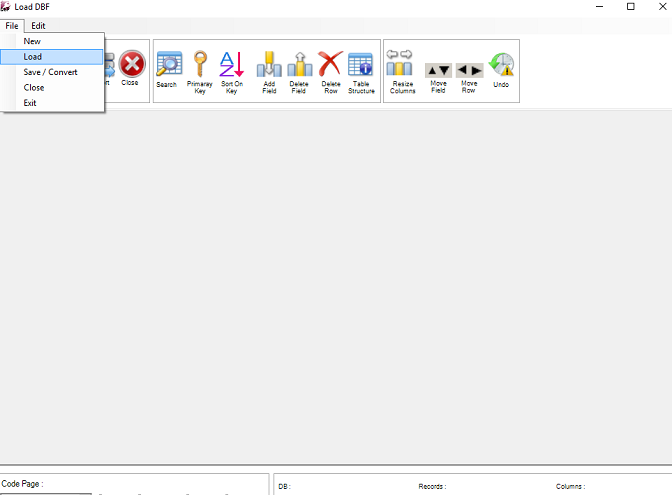Click the Add Field icon
This screenshot has width=672, height=495.
(x=268, y=66)
